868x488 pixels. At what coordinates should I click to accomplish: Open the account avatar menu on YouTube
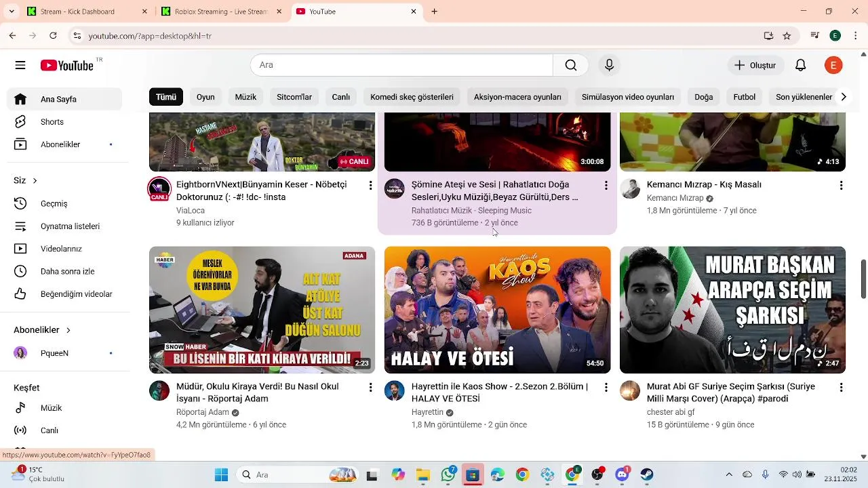(x=833, y=65)
